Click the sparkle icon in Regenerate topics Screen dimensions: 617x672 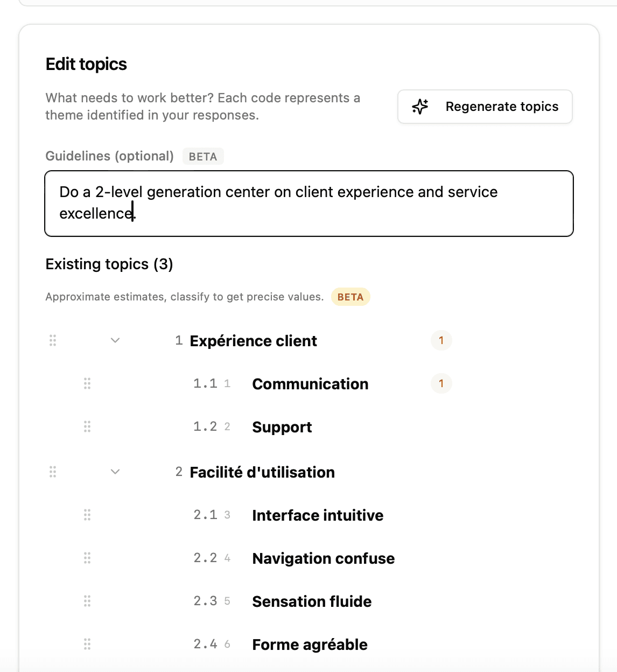(420, 107)
